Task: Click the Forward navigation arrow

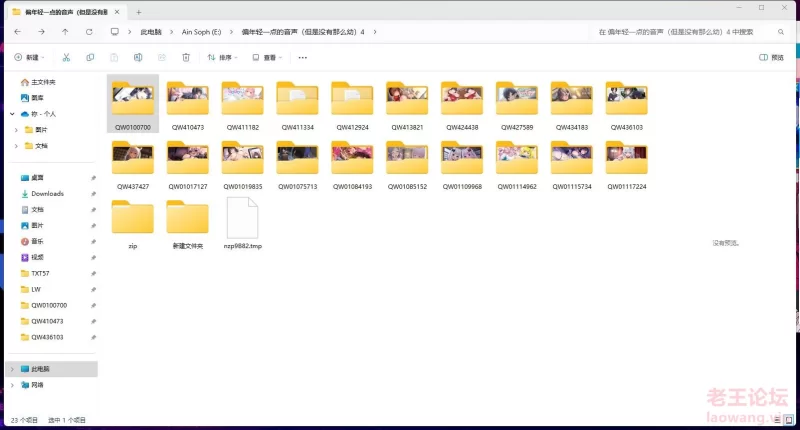Action: [41, 32]
